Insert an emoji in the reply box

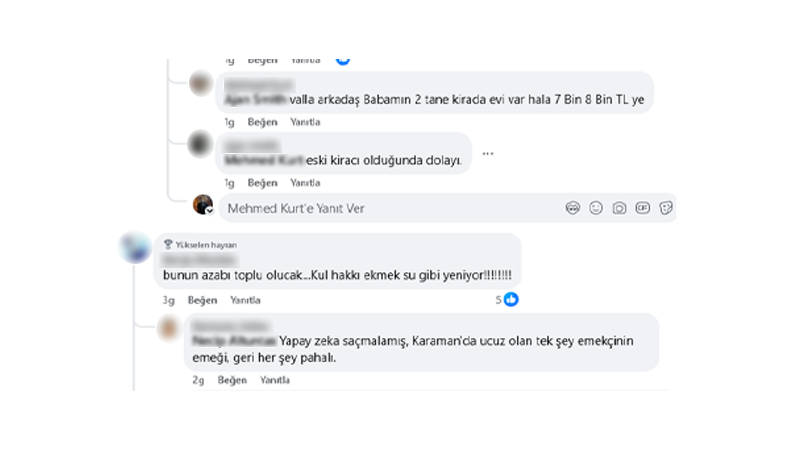[x=596, y=208]
